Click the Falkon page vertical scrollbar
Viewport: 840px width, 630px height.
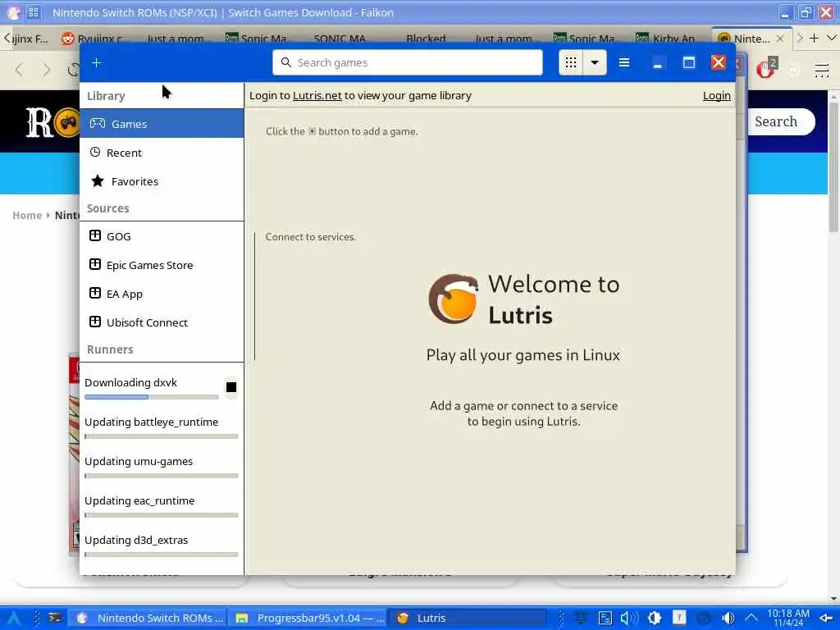coord(834,166)
